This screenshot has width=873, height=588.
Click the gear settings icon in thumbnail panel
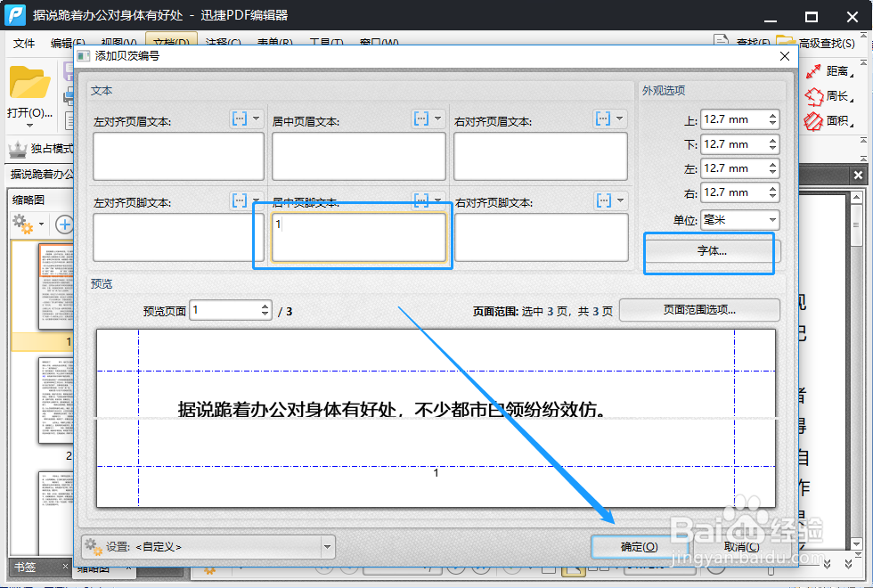click(x=22, y=223)
